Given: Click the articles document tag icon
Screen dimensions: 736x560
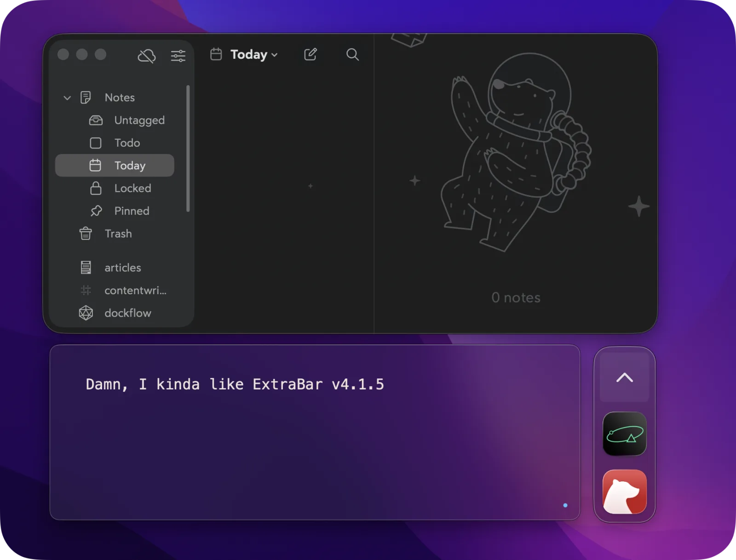Looking at the screenshot, I should click(86, 268).
